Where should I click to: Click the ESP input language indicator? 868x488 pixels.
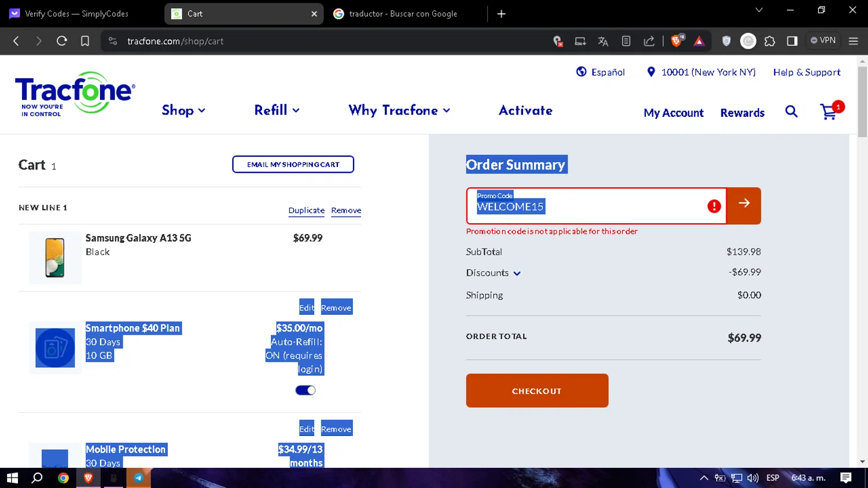click(773, 478)
